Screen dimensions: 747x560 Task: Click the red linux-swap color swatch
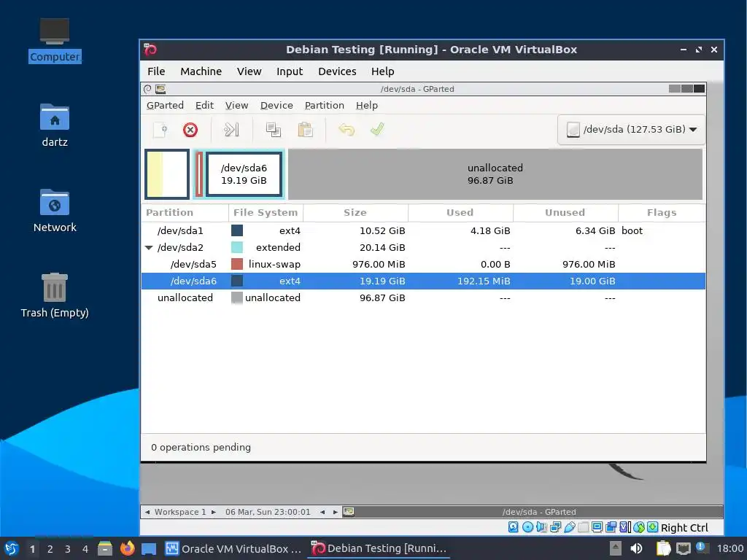point(237,264)
